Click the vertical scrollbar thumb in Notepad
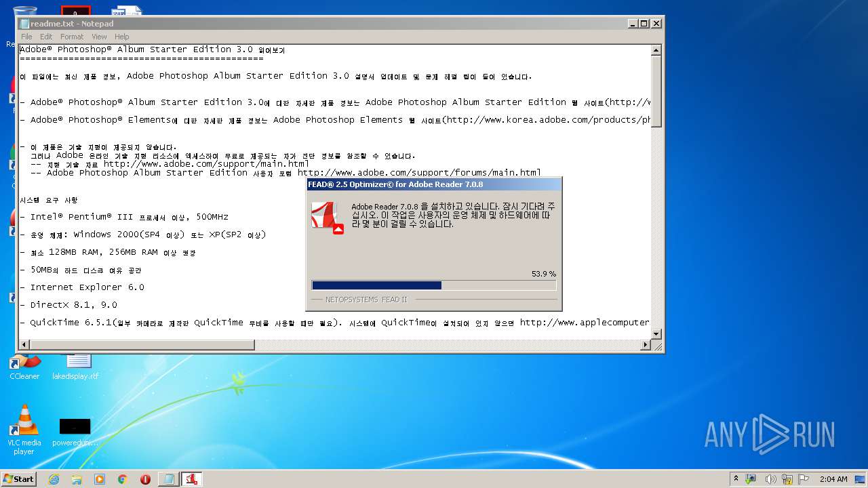Viewport: 868px width, 488px height. point(656,91)
